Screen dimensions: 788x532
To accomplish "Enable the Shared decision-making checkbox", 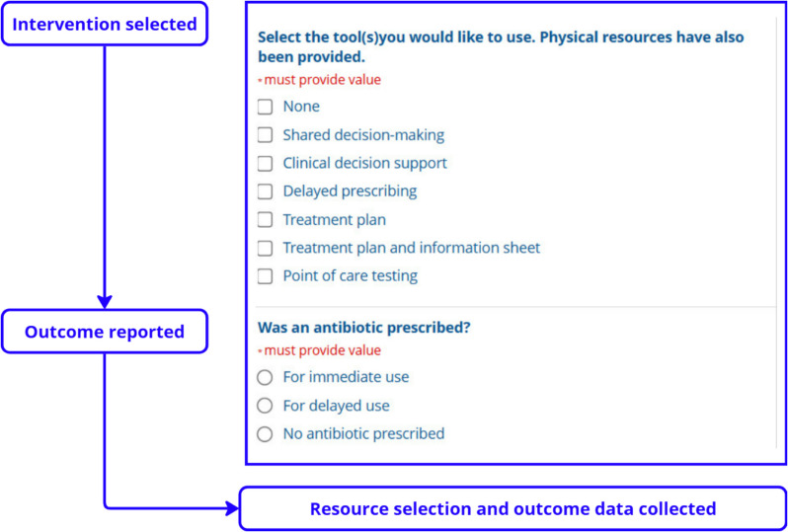I will (265, 135).
